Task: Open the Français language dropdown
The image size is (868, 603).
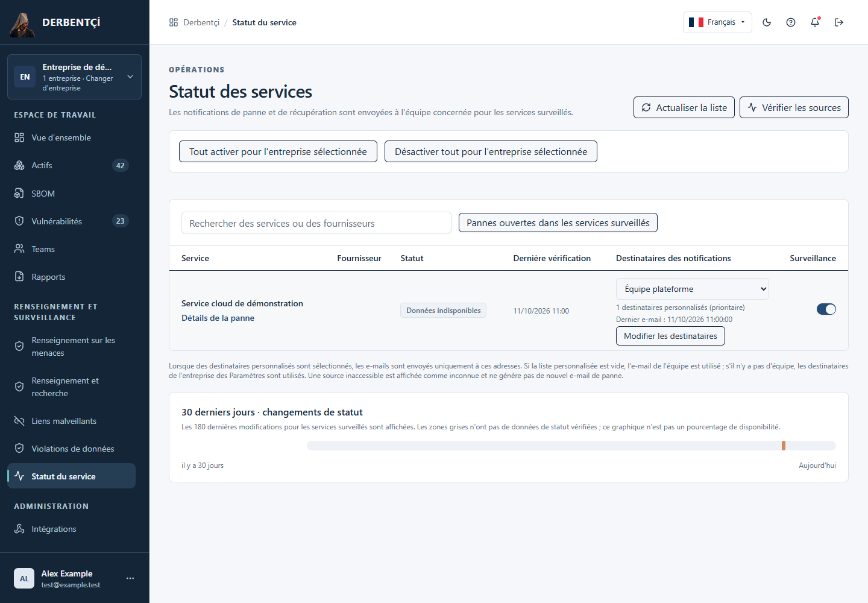Action: [717, 22]
